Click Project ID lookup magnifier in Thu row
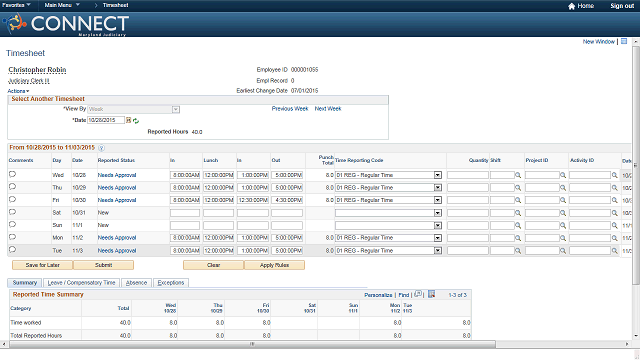This screenshot has height=360, width=640. [x=563, y=188]
